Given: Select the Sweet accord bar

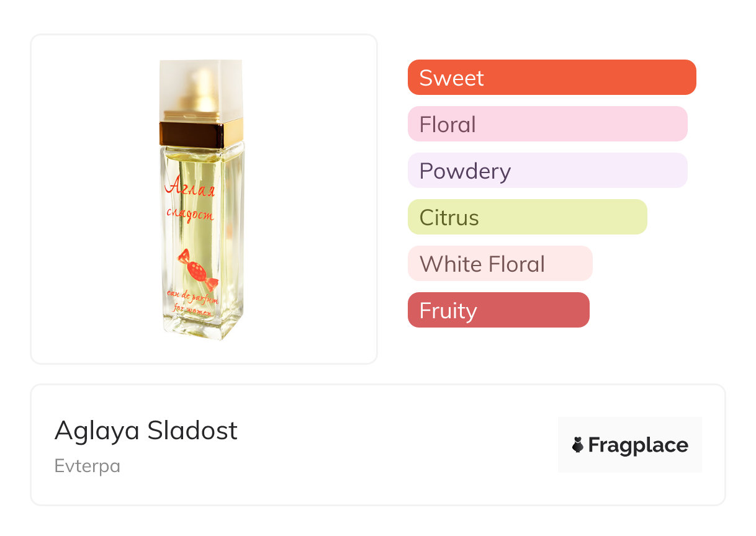Looking at the screenshot, I should [551, 78].
